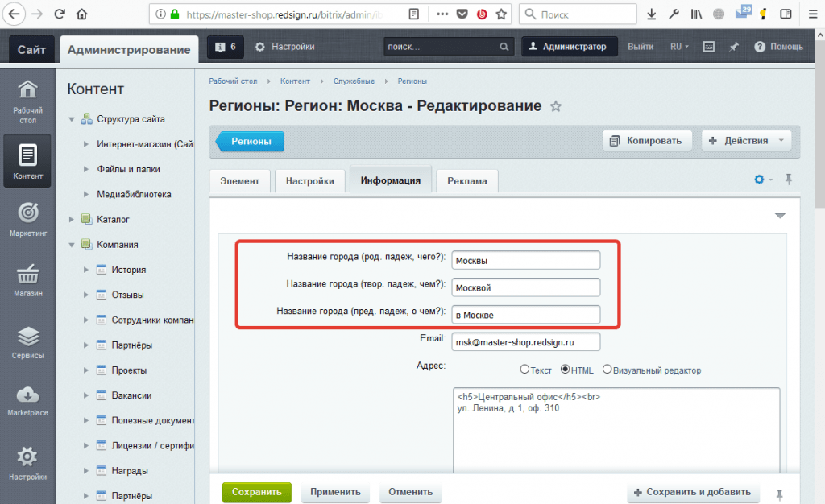The height and width of the screenshot is (504, 825).
Task: Click the green Сохранить button
Action: 256,492
